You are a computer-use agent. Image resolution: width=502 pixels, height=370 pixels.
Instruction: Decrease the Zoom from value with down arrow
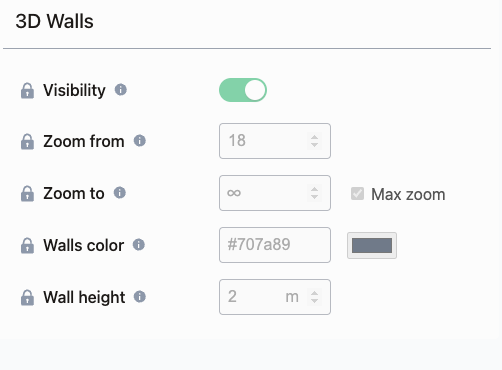click(x=314, y=145)
